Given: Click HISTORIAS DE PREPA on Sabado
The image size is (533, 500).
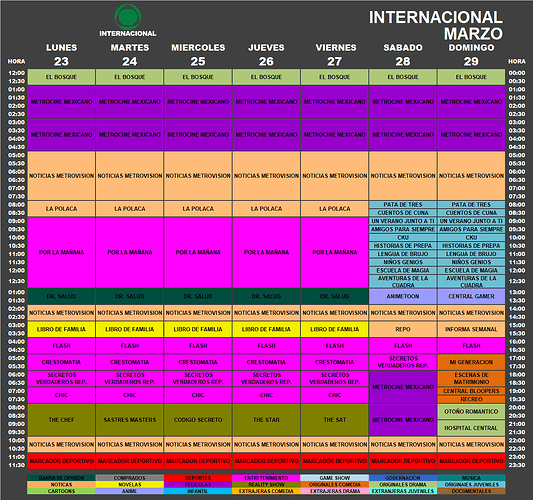Looking at the screenshot, I should [x=403, y=246].
